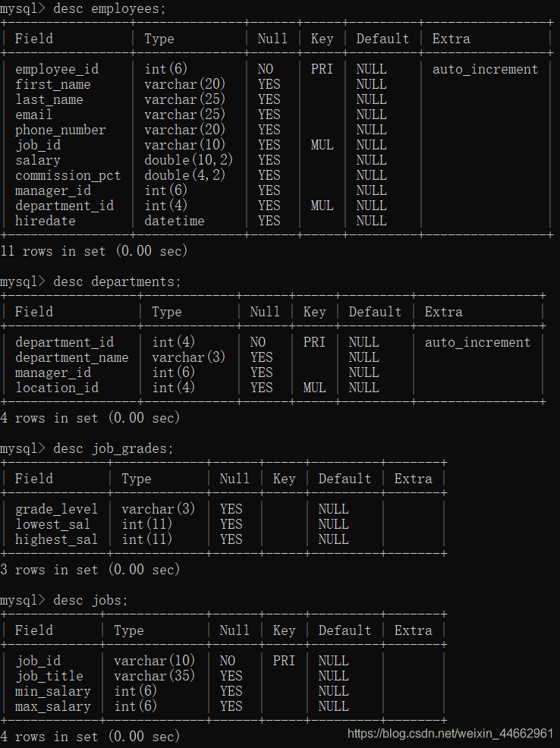
Task: Click the max_salary field entry
Action: [x=53, y=706]
